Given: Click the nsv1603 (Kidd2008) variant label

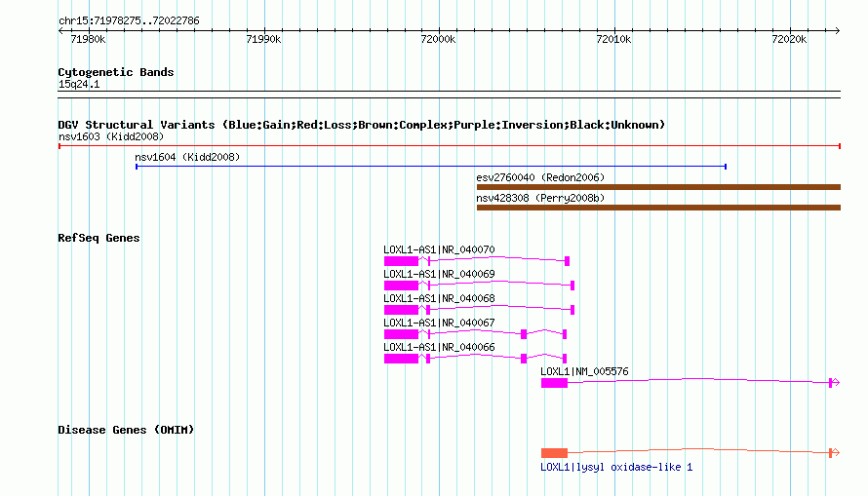Looking at the screenshot, I should (x=111, y=136).
